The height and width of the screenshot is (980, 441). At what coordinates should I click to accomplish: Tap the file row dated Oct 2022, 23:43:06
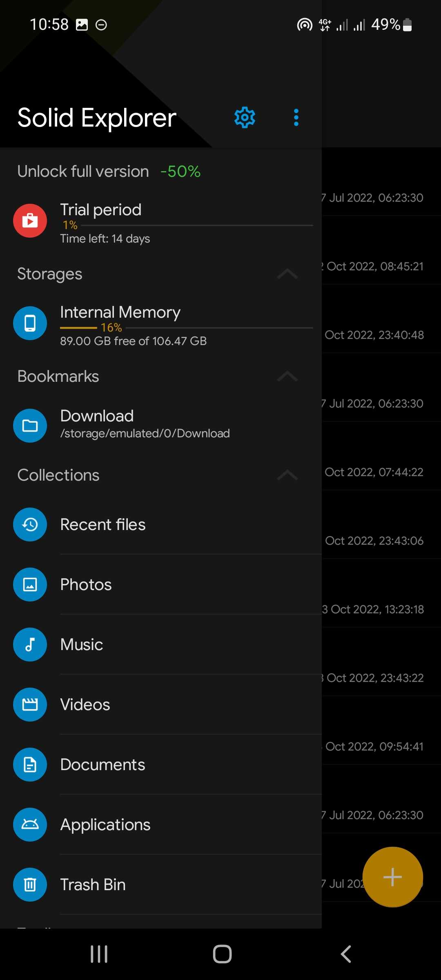381,525
